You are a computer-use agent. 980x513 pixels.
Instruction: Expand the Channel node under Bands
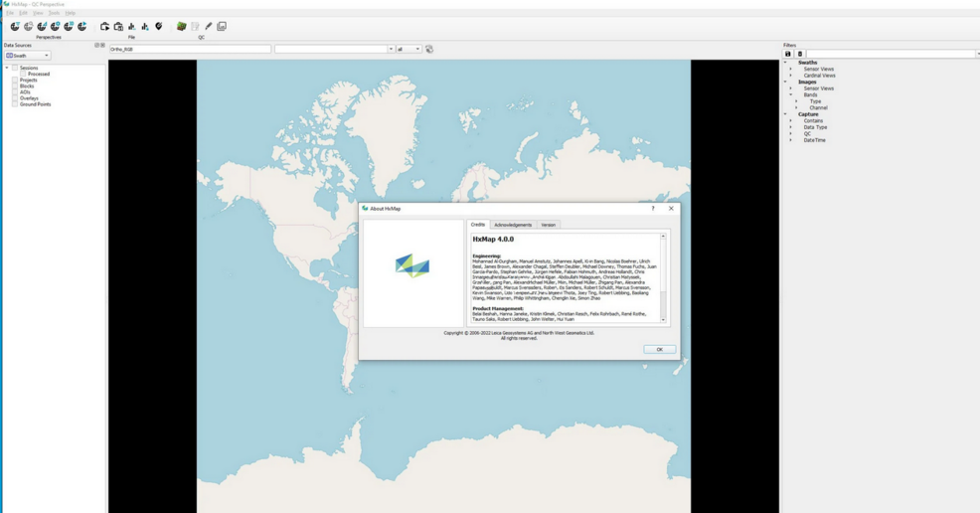tap(796, 107)
